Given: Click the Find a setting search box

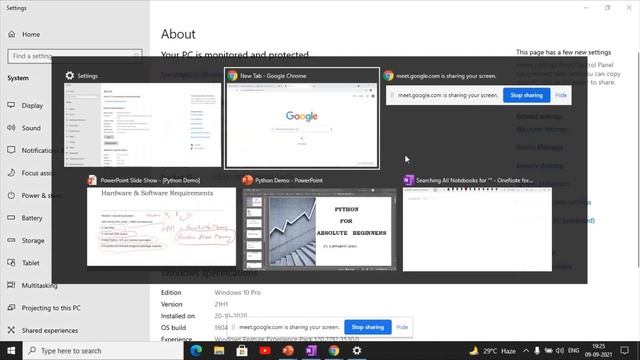Looking at the screenshot, I should point(75,56).
